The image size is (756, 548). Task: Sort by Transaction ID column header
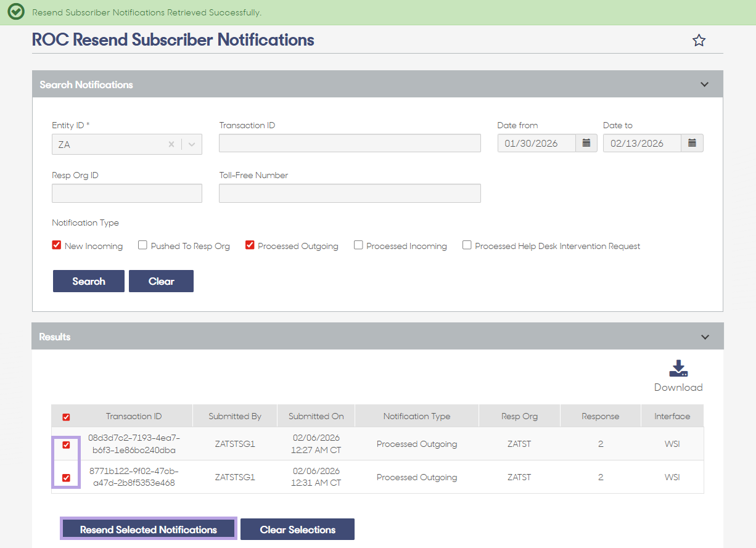pyautogui.click(x=134, y=417)
